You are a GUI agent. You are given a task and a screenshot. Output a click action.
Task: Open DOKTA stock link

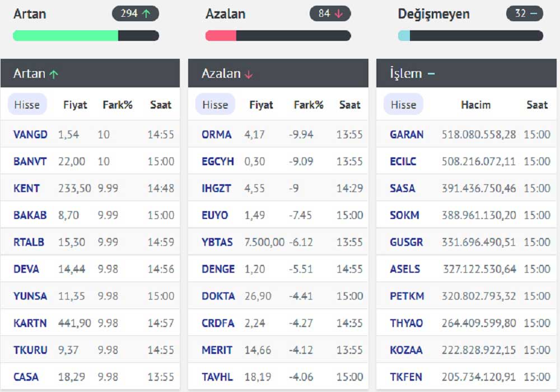[x=218, y=296]
